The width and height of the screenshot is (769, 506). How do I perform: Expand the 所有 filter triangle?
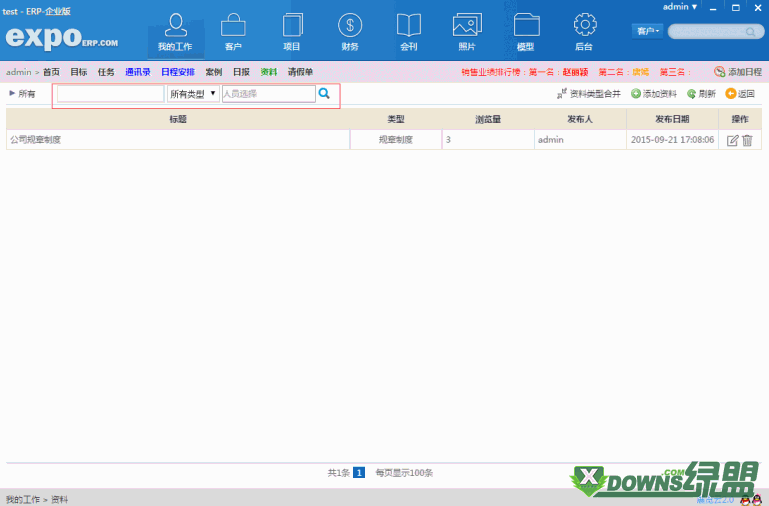pyautogui.click(x=12, y=93)
